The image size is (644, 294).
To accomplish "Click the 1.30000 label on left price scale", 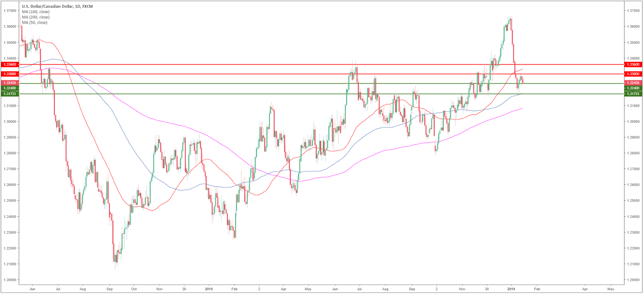I will pos(10,122).
